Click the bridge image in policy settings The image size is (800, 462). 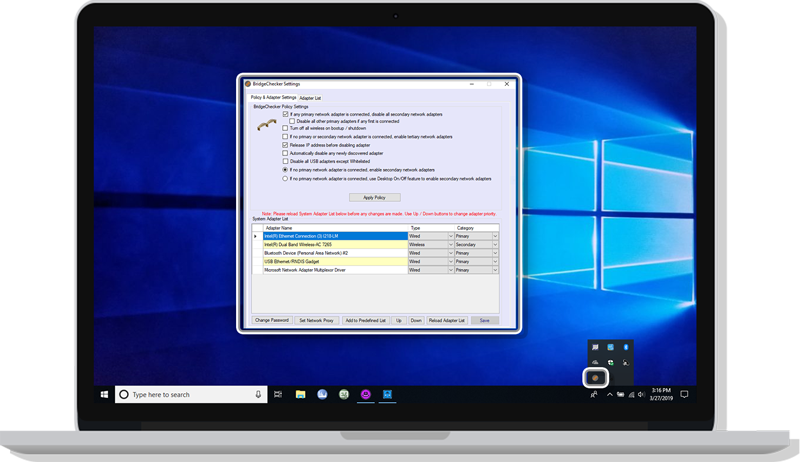click(266, 125)
